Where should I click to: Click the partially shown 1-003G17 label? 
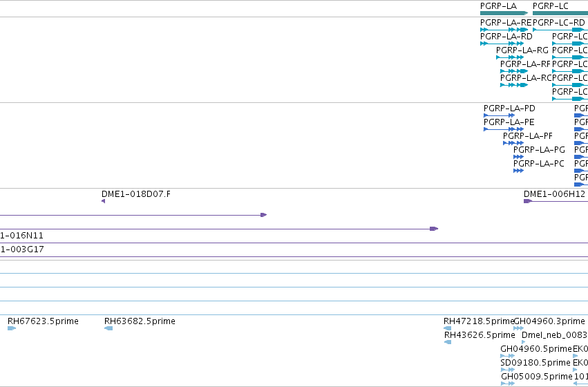(x=21, y=249)
